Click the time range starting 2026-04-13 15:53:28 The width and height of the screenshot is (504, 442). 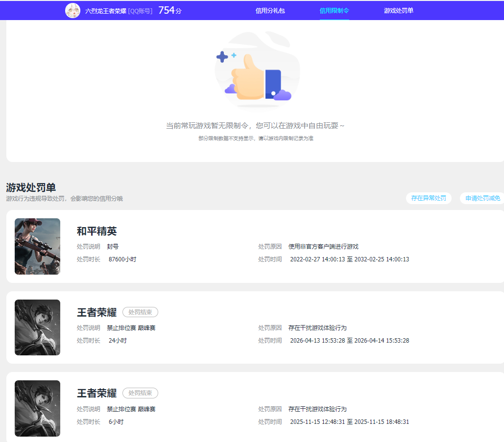pyautogui.click(x=350, y=341)
